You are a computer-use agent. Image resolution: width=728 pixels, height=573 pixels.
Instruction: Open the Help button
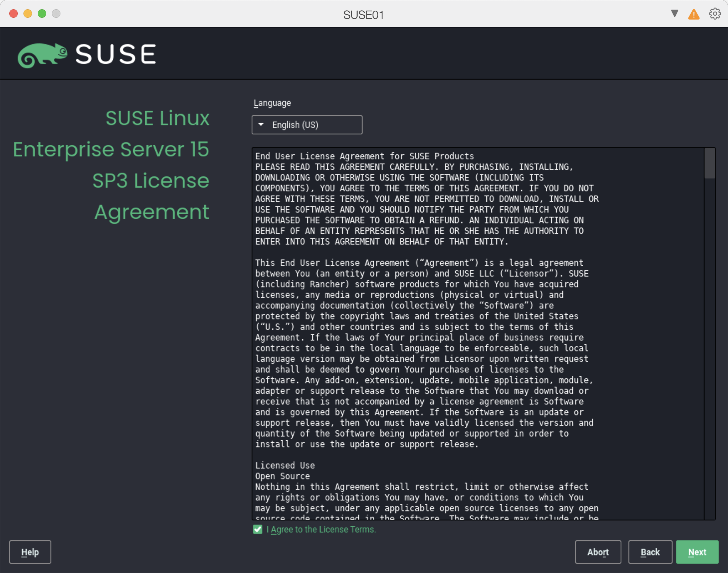[x=30, y=552]
